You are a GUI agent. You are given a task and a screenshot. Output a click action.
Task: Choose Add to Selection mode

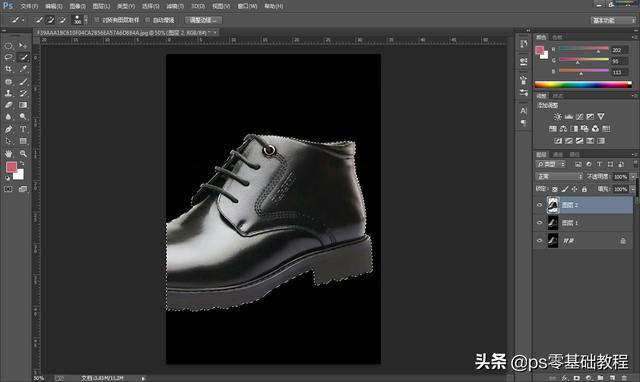50,20
